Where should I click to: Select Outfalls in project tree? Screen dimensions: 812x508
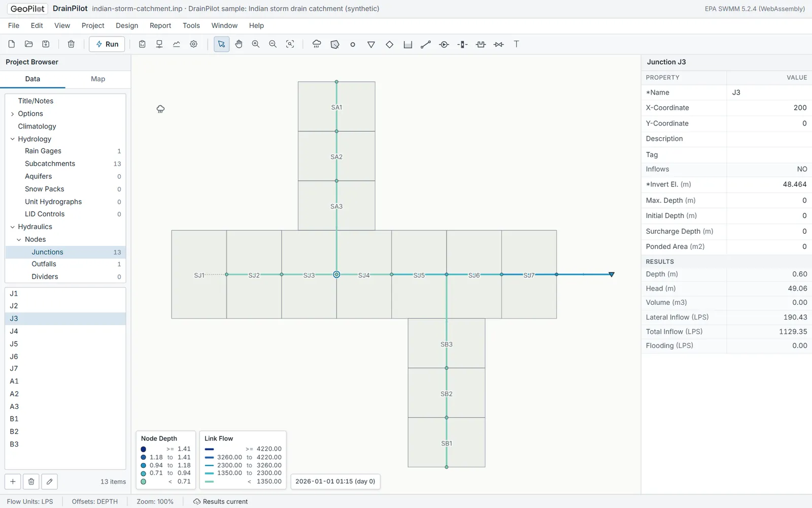[65, 264]
